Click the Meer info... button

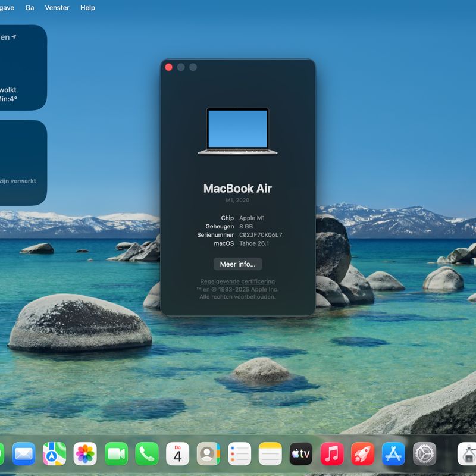coord(237,264)
